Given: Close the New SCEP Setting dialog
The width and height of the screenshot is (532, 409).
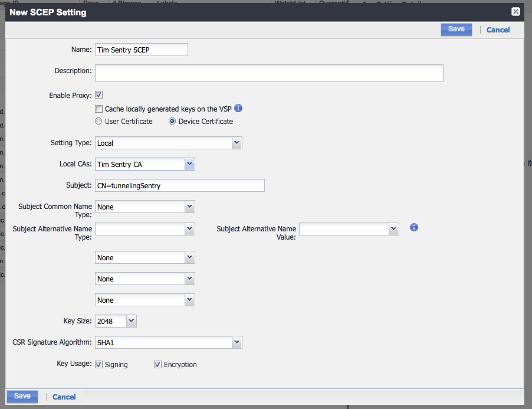Looking at the screenshot, I should tap(515, 12).
